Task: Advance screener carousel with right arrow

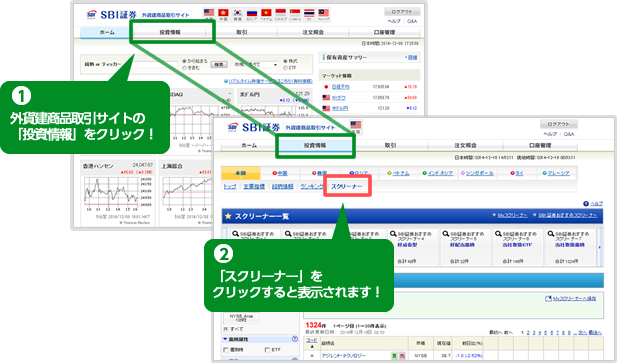Action: tap(600, 247)
